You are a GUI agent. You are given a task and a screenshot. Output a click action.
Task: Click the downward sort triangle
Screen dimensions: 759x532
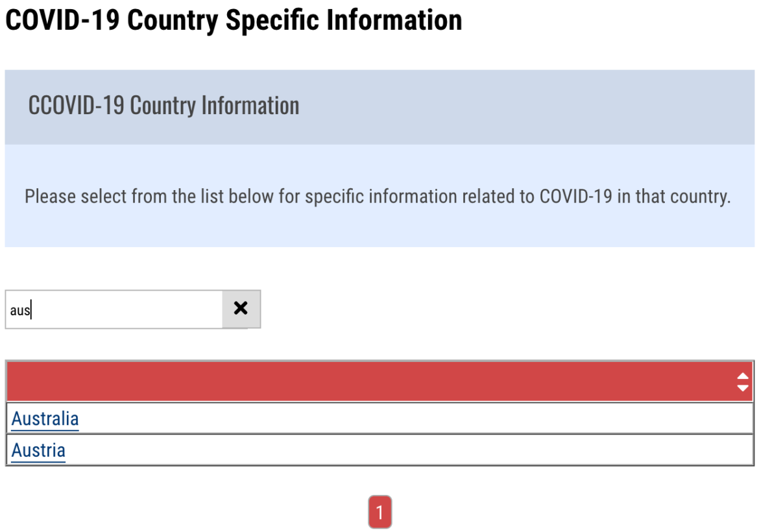pyautogui.click(x=741, y=387)
